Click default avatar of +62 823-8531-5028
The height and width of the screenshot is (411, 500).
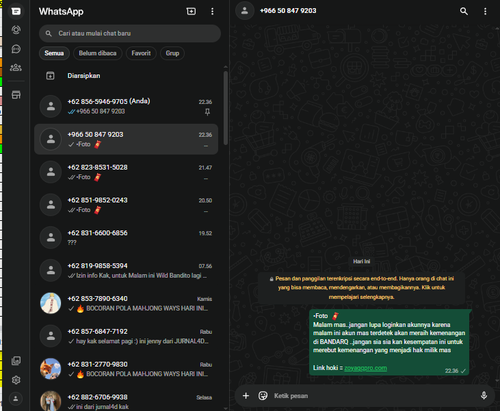(x=51, y=172)
